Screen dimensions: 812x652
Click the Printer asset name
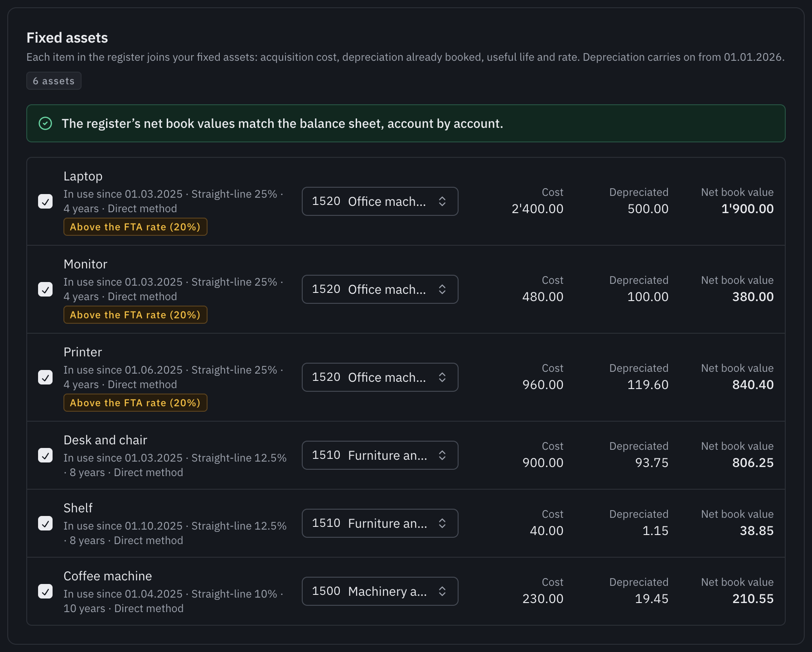click(x=83, y=352)
